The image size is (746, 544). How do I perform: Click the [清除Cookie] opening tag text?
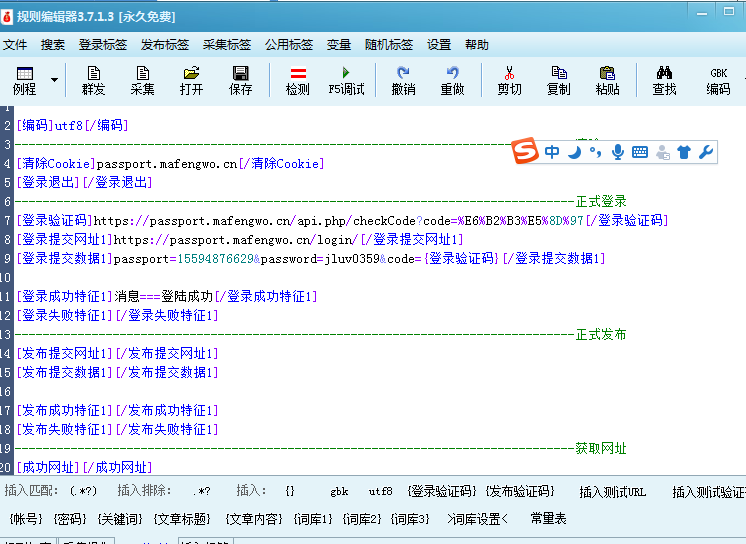56,164
